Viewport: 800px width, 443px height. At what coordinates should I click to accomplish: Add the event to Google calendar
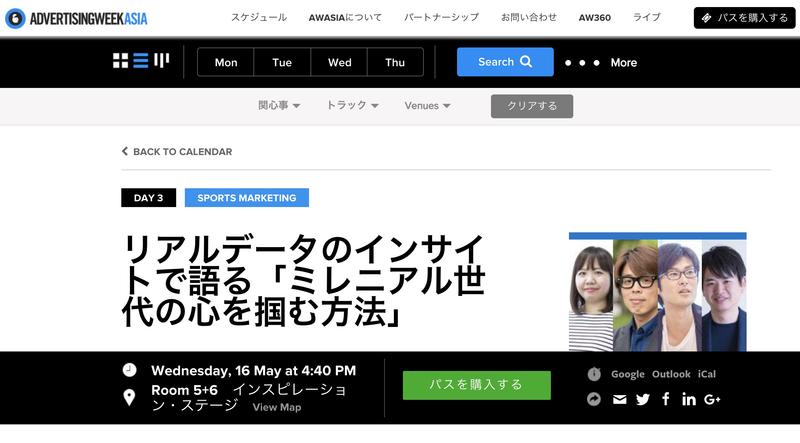pos(628,374)
